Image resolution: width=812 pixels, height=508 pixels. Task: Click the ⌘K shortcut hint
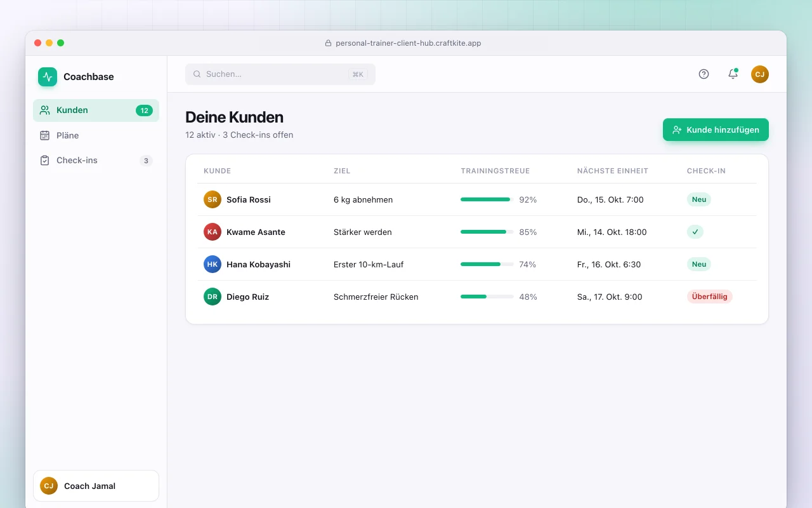click(358, 74)
